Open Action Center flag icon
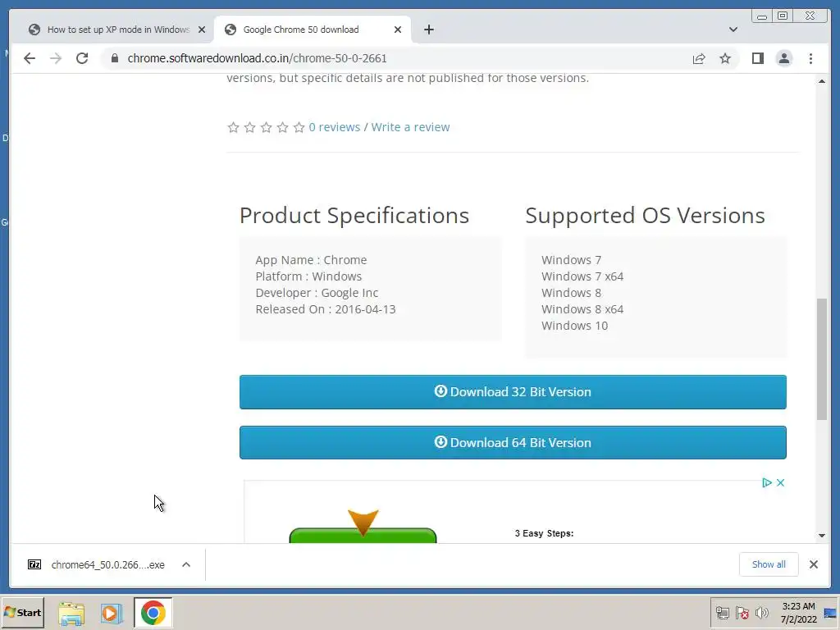Screen dimensions: 840x630 click(x=742, y=613)
